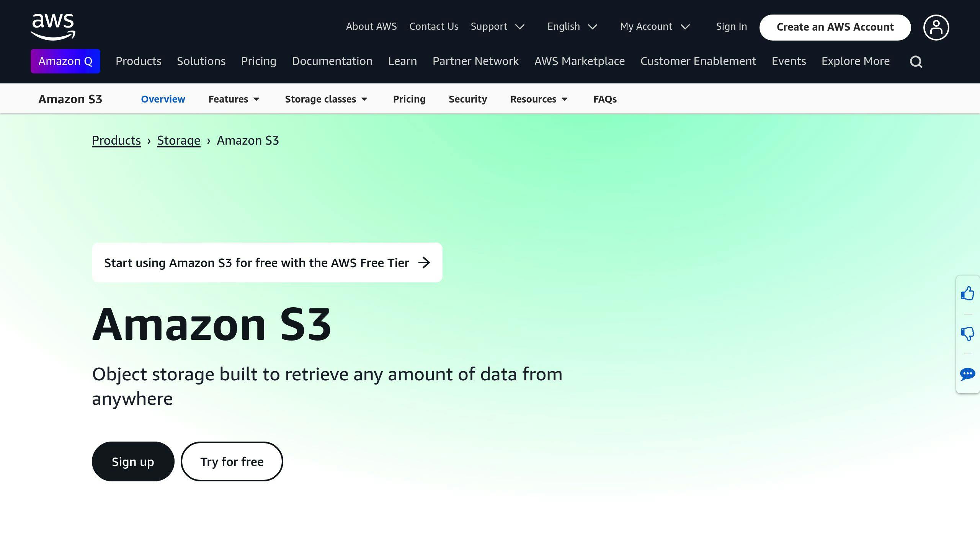Open the Documentation menu
The height and width of the screenshot is (551, 980).
332,61
